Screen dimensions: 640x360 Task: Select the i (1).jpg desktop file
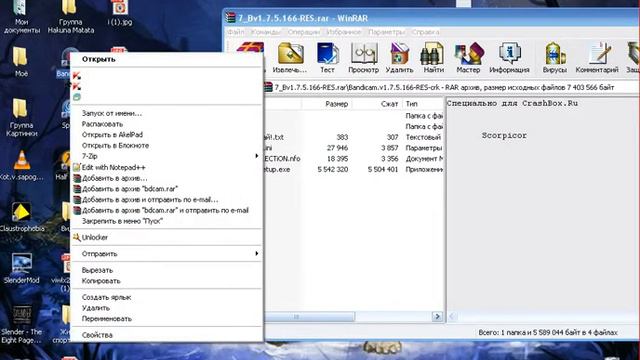tap(120, 13)
